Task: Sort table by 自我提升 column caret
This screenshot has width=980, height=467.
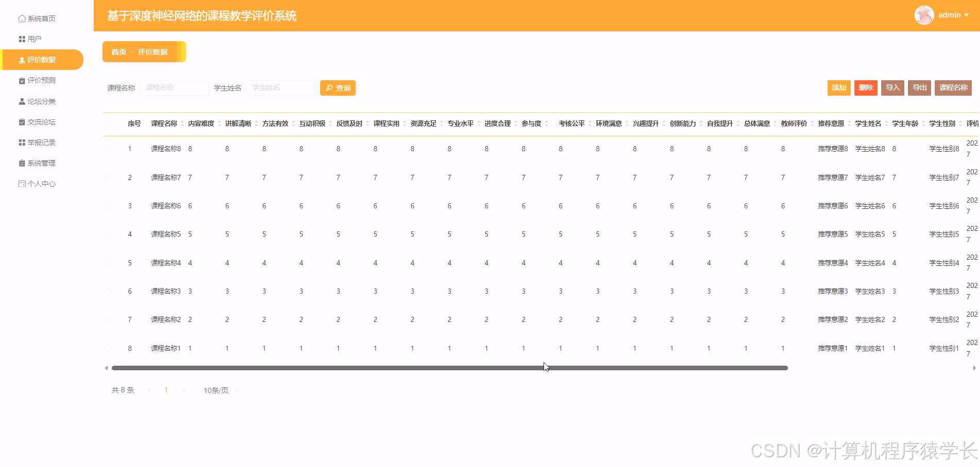Action: coord(738,123)
